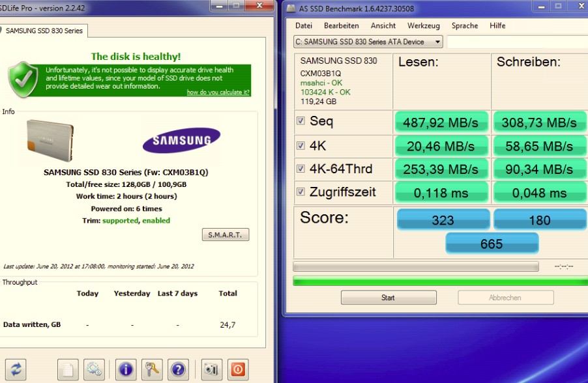Click 'Work time: 2 hours' text
The height and width of the screenshot is (383, 588).
pos(126,196)
